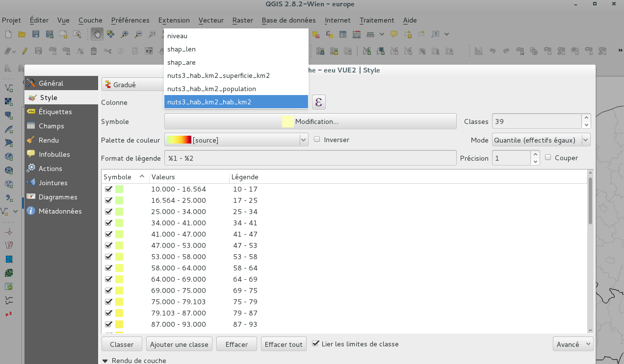The width and height of the screenshot is (624, 364).
Task: Open the epsilon expression builder beside Colonne
Action: pyautogui.click(x=318, y=102)
